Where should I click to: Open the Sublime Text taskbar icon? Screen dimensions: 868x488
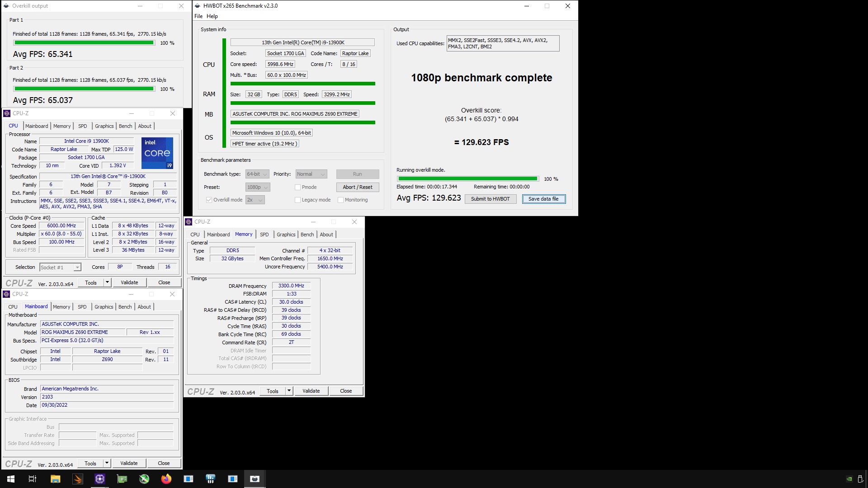click(x=77, y=479)
